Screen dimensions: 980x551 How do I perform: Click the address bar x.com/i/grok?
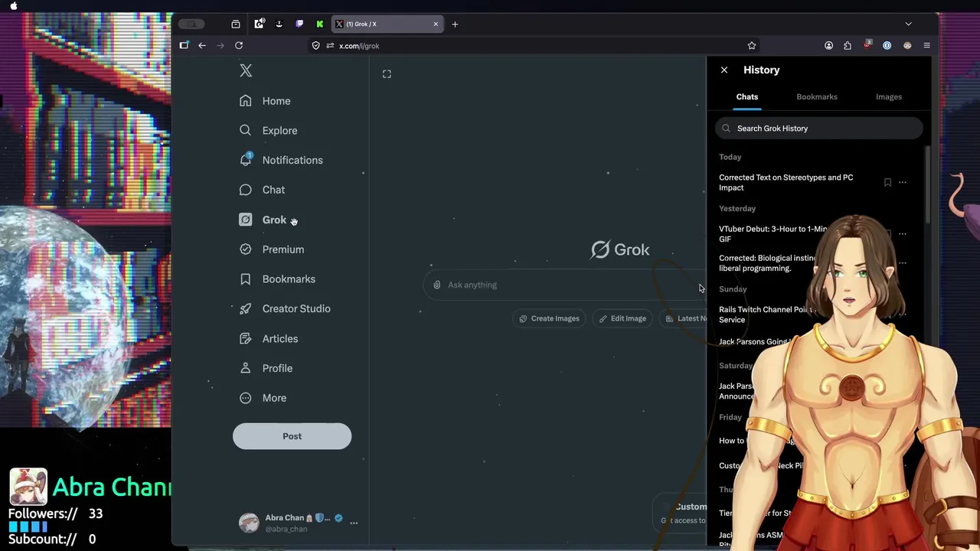359,46
